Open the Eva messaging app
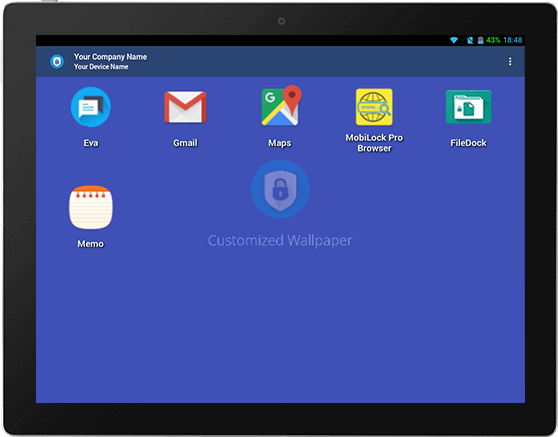 coord(91,107)
